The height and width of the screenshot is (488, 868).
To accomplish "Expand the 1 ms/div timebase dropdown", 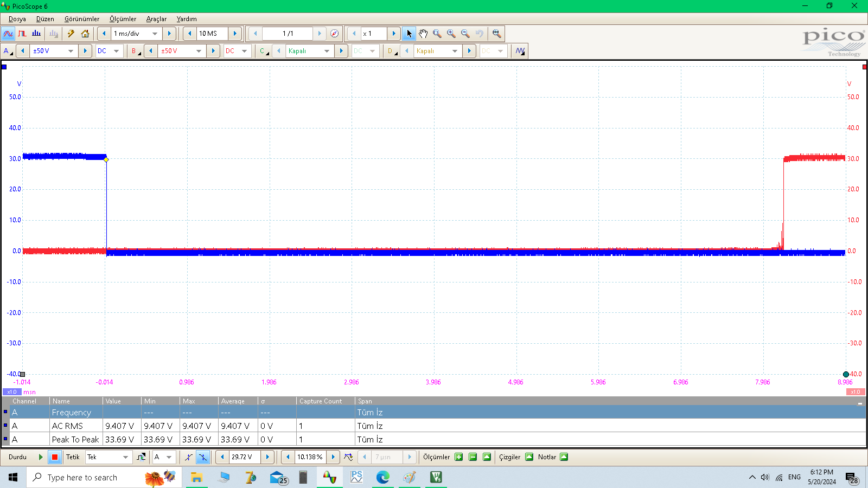I will click(x=155, y=34).
